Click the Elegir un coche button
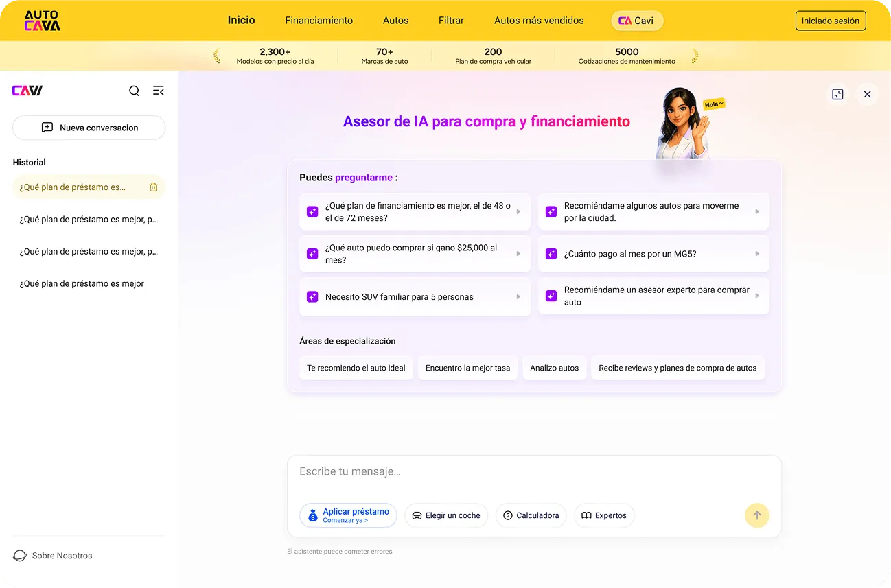Image resolution: width=891 pixels, height=588 pixels. 446,515
